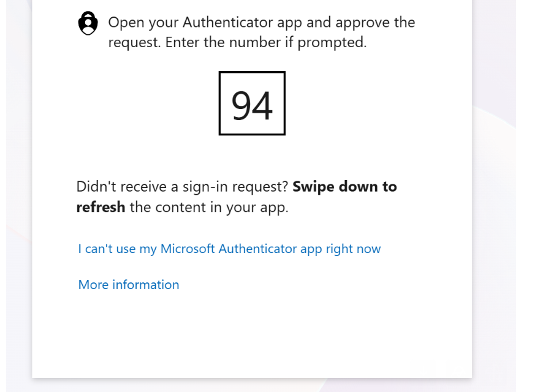Open the "More information" link
This screenshot has width=543, height=392.
pyautogui.click(x=129, y=284)
